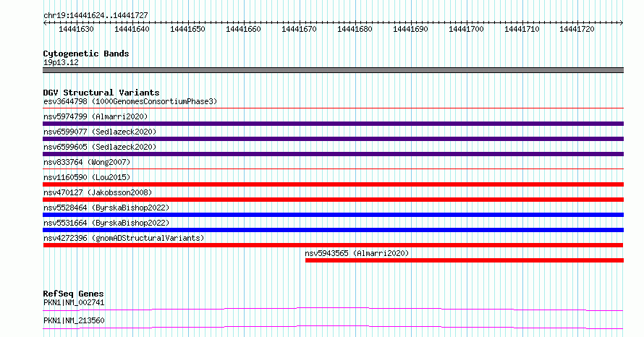
Task: Click the left arrow end of ruler
Action: (45, 23)
